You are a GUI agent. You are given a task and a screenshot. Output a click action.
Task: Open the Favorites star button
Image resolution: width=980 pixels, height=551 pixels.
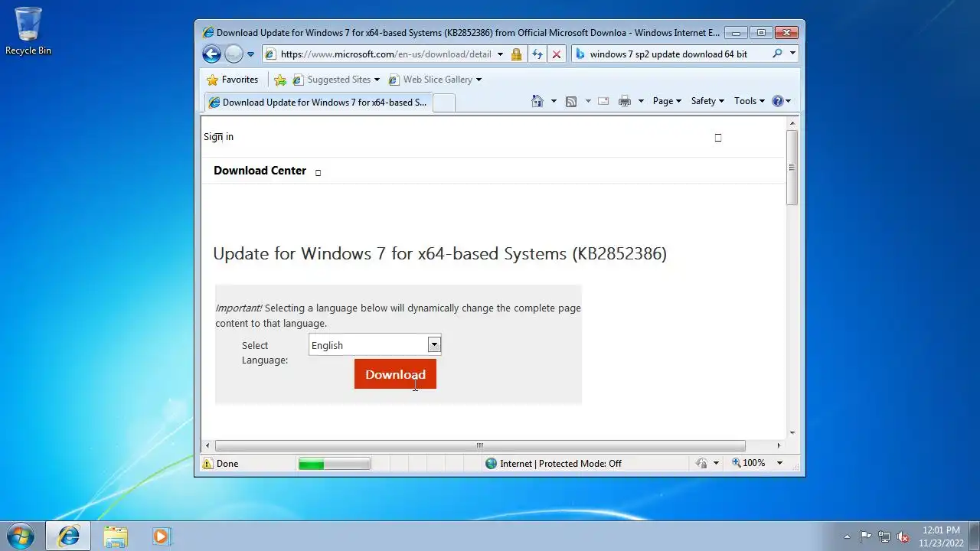tap(233, 80)
